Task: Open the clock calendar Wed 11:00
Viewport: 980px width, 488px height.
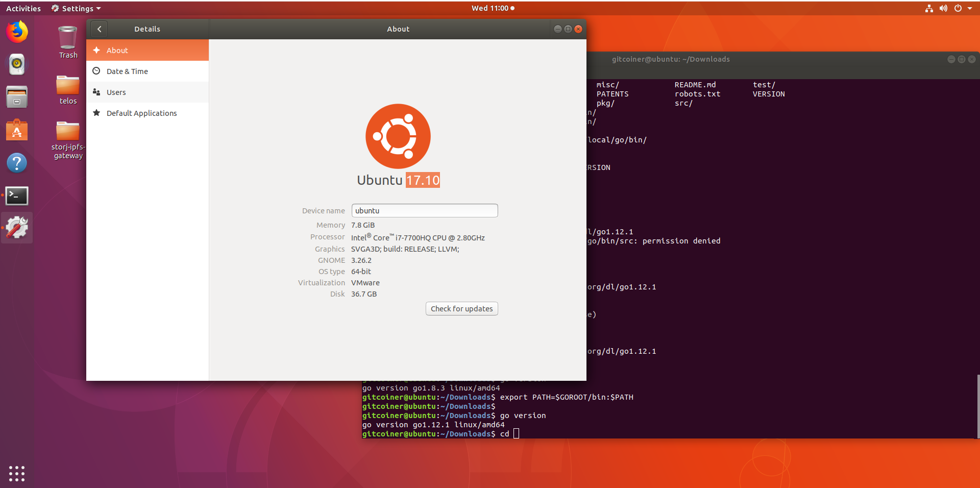Action: point(493,8)
